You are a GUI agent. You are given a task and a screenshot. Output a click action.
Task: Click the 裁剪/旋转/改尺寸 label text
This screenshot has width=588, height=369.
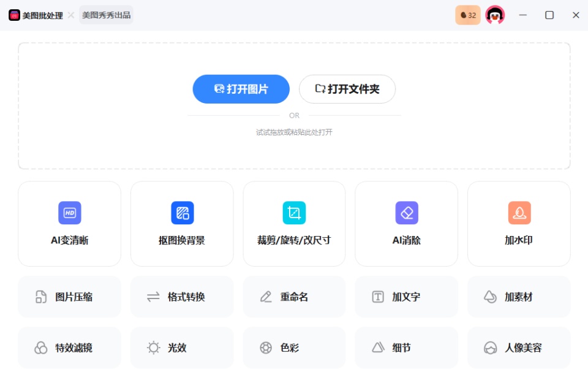pos(294,240)
